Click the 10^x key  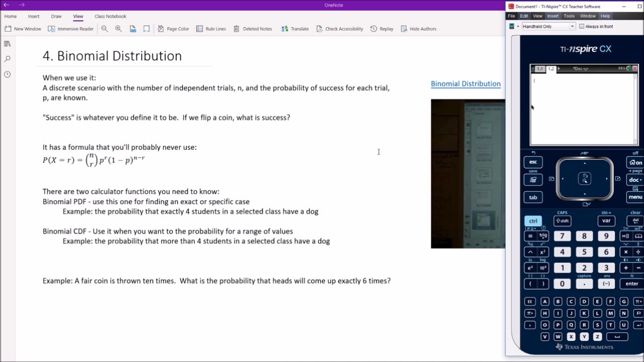click(543, 268)
